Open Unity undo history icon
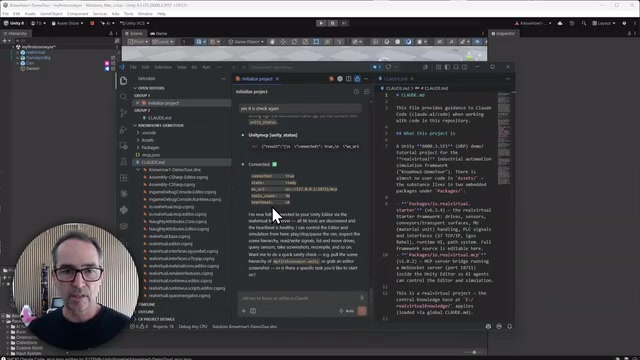Image resolution: width=640 pixels, height=360 pixels. pos(572,23)
